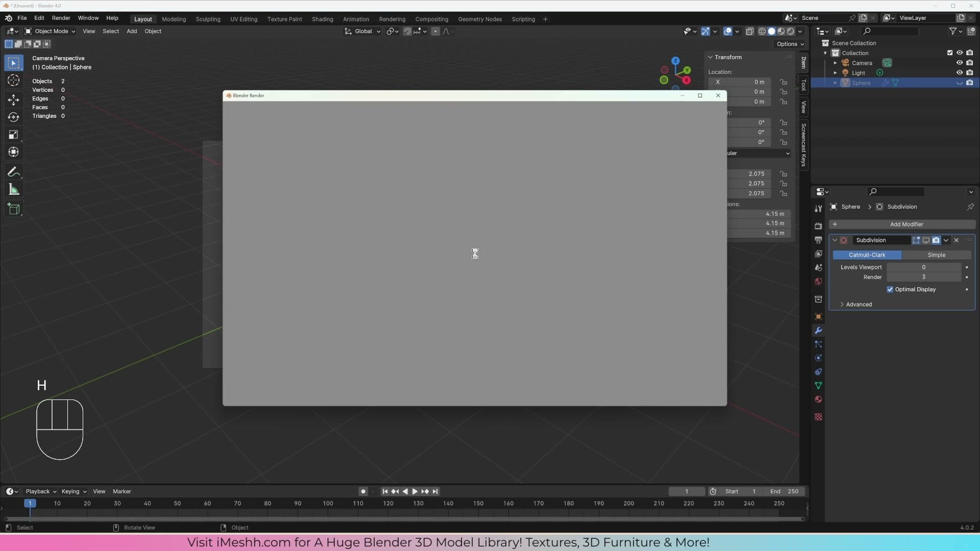Toggle Subdivision modifier edit mode display
This screenshot has width=980, height=551.
point(916,240)
